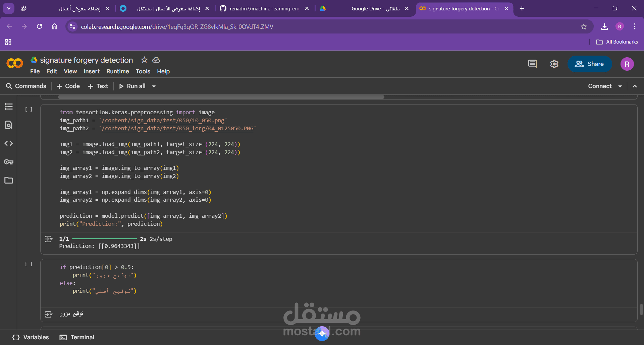Click the notebook vertical scrollbar thumb
The image size is (644, 345).
(641, 309)
